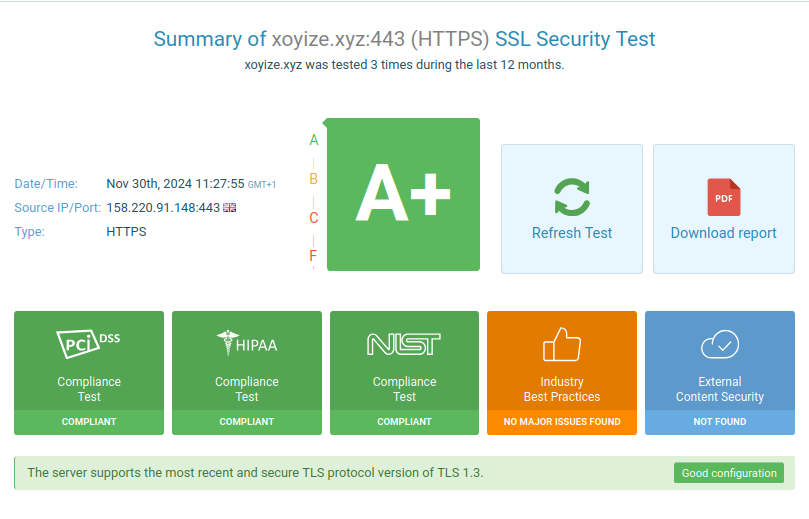
Task: Click the UK flag beside source IP
Action: 229,208
